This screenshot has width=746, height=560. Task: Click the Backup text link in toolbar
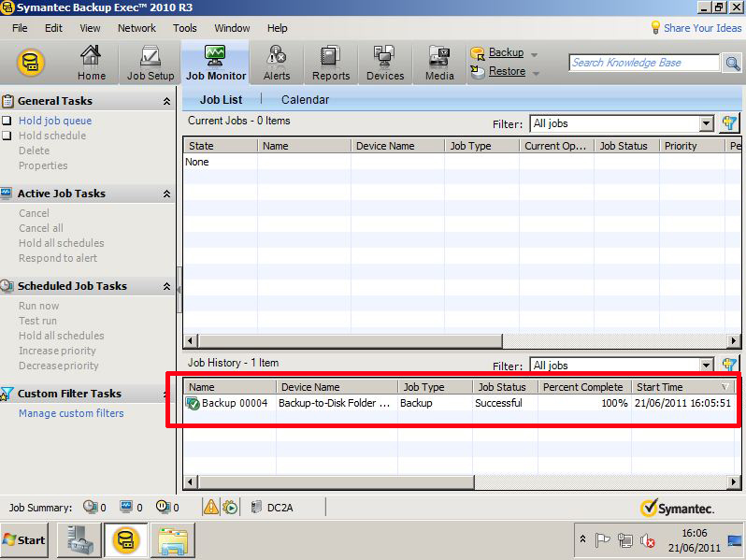coord(507,52)
